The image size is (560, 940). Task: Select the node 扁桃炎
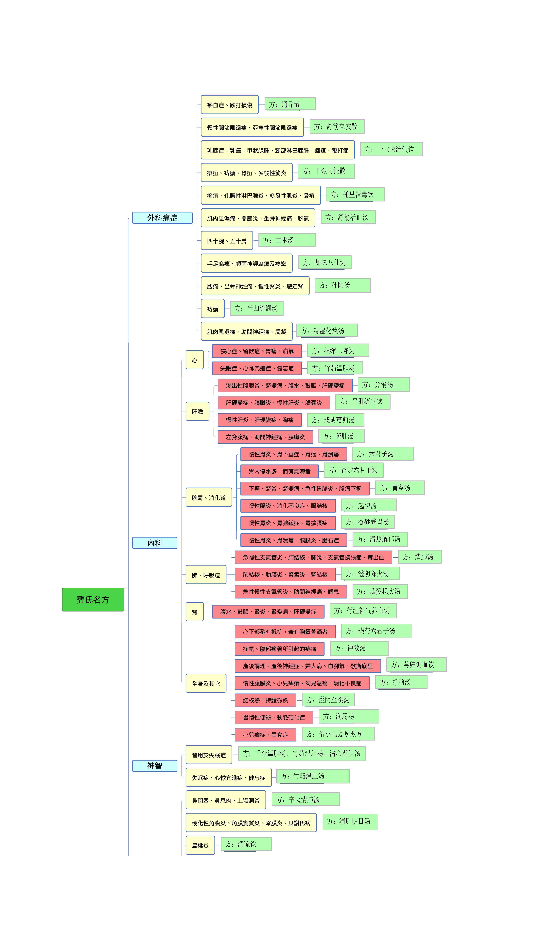pyautogui.click(x=200, y=845)
